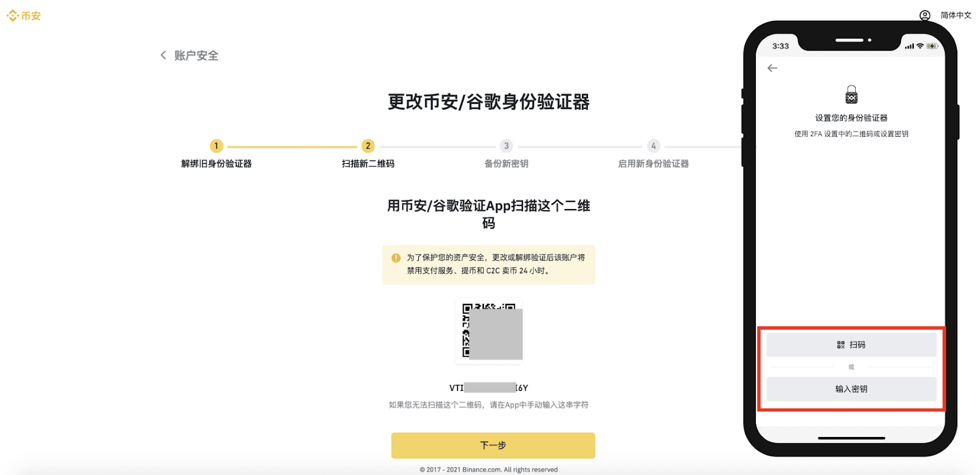
Task: Select step 3 备份新密钥 circle
Action: 506,146
